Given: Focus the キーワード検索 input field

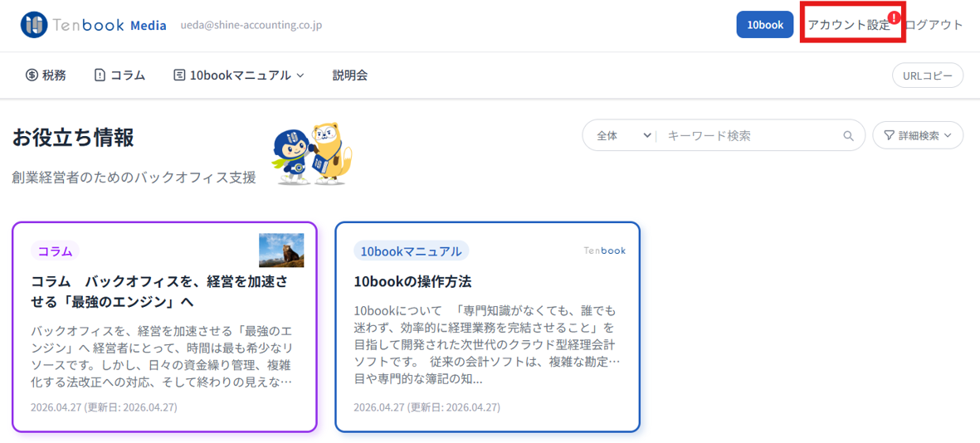Looking at the screenshot, I should click(x=750, y=135).
